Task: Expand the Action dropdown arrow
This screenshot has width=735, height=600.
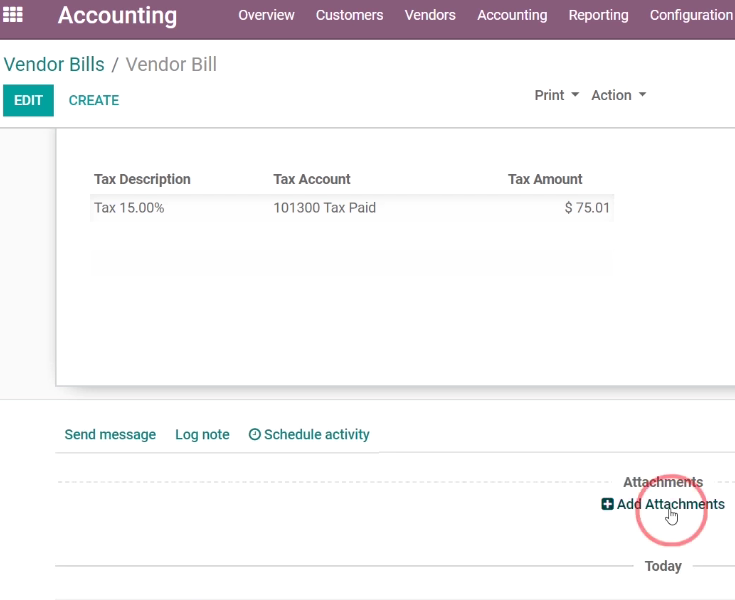Action: click(642, 95)
